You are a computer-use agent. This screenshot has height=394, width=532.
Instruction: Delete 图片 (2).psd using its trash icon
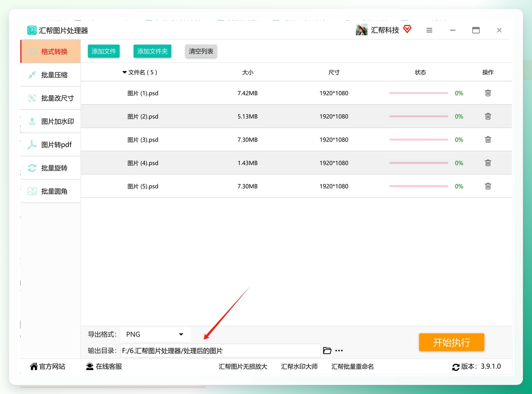(x=488, y=116)
